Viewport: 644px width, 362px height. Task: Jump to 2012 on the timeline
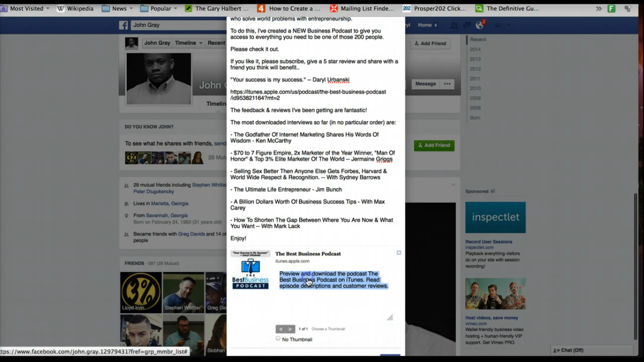click(475, 69)
